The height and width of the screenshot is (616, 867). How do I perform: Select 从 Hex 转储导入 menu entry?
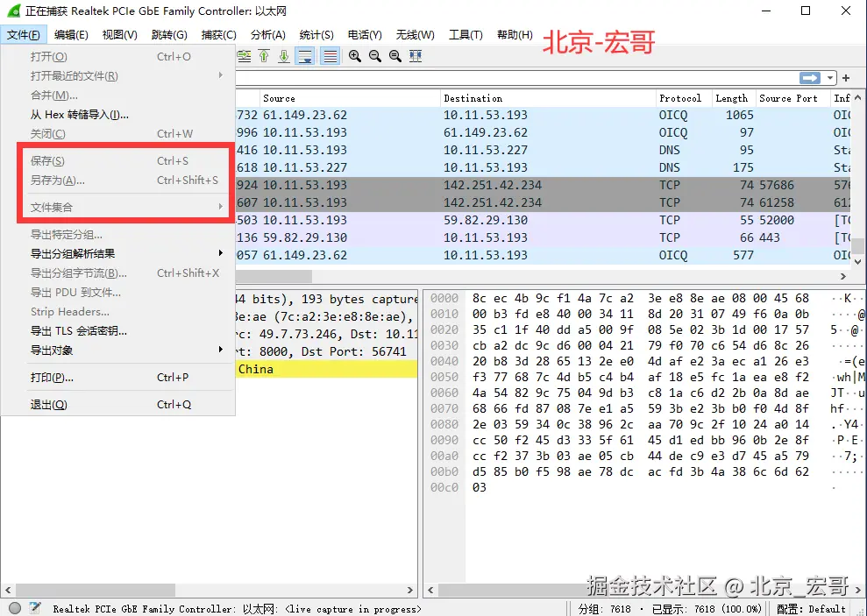coord(118,115)
